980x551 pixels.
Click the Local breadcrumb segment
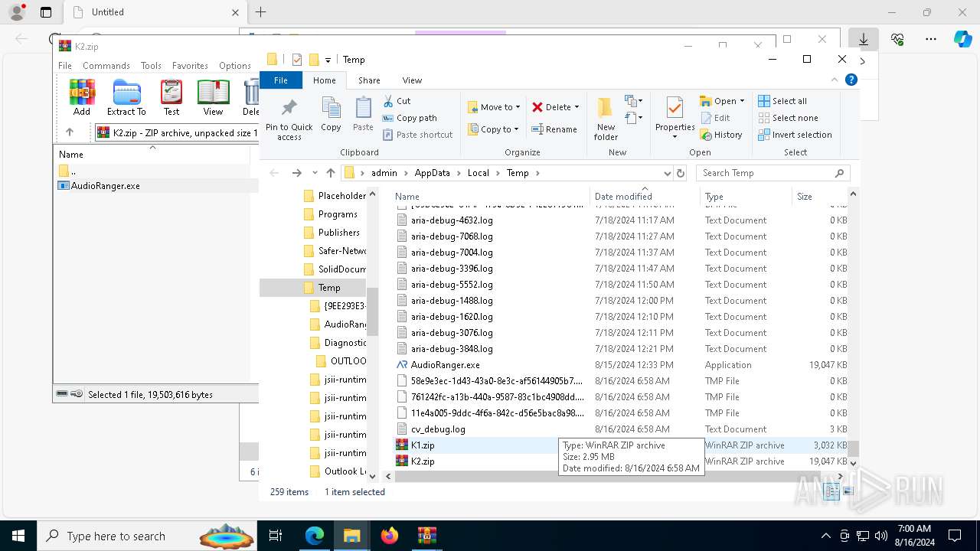coord(479,173)
